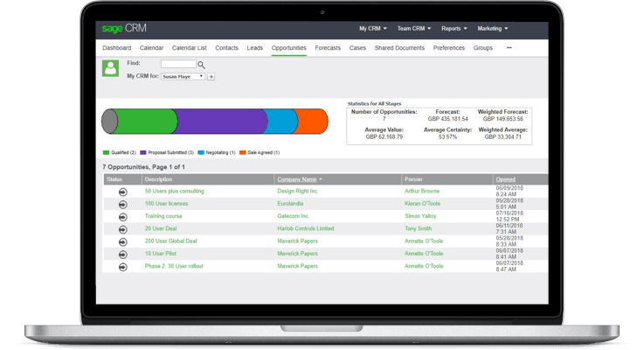Screen dimensions: 644x350
Task: Open the Maverick Papers company link for 10 User Pilot
Action: pos(299,253)
